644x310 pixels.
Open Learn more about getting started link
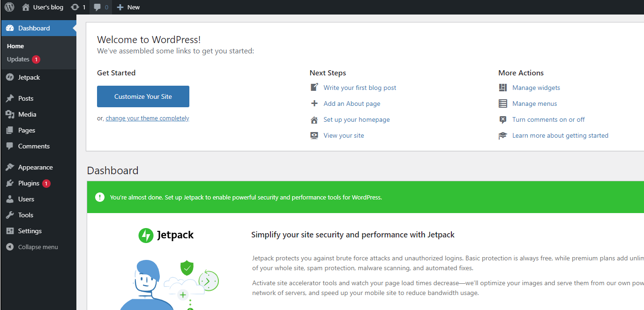560,135
